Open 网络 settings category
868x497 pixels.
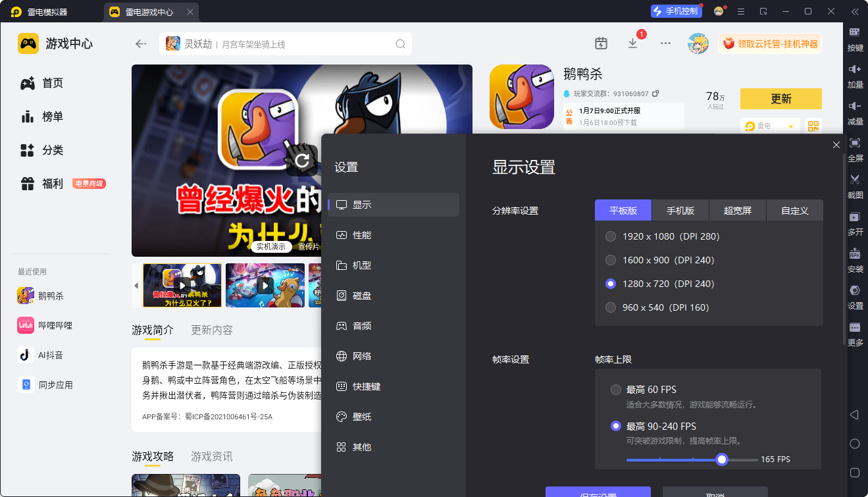[394, 356]
